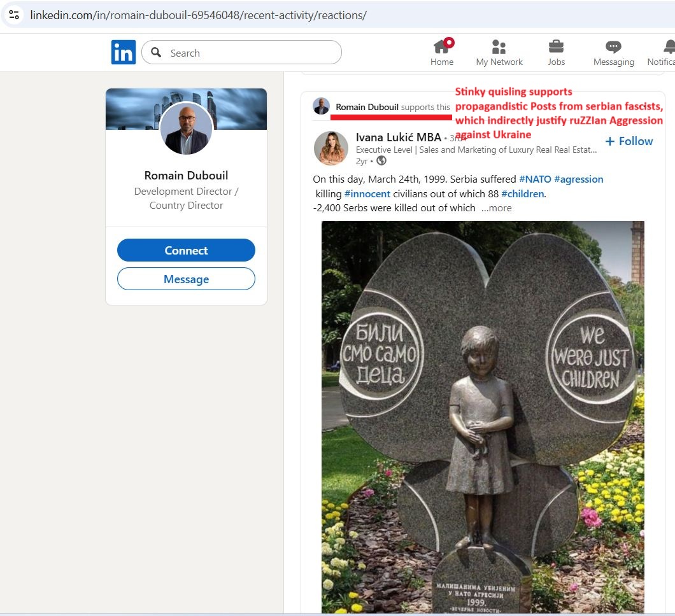Image resolution: width=675 pixels, height=616 pixels.
Task: Click Development Director / Country Director headline
Action: point(186,199)
